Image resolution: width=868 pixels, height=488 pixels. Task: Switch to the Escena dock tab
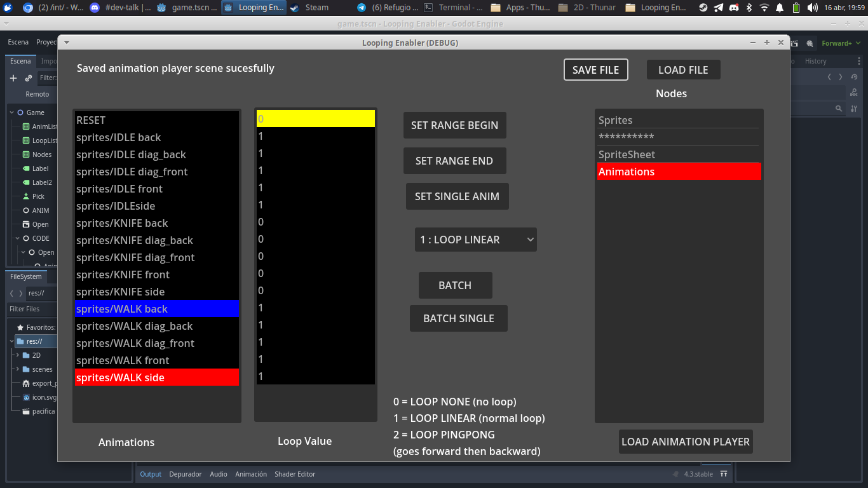pyautogui.click(x=20, y=61)
